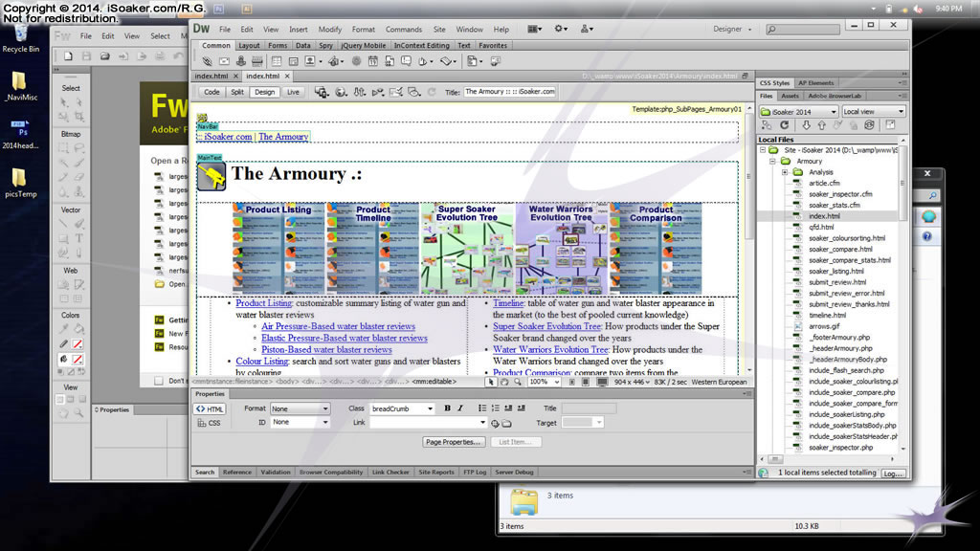The width and height of the screenshot is (980, 551).
Task: Switch to the Assets panel tab
Action: [790, 97]
